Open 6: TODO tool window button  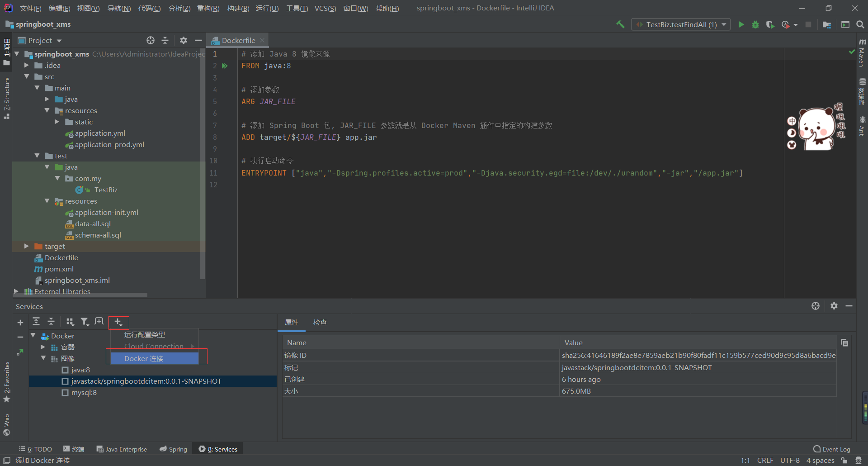36,449
